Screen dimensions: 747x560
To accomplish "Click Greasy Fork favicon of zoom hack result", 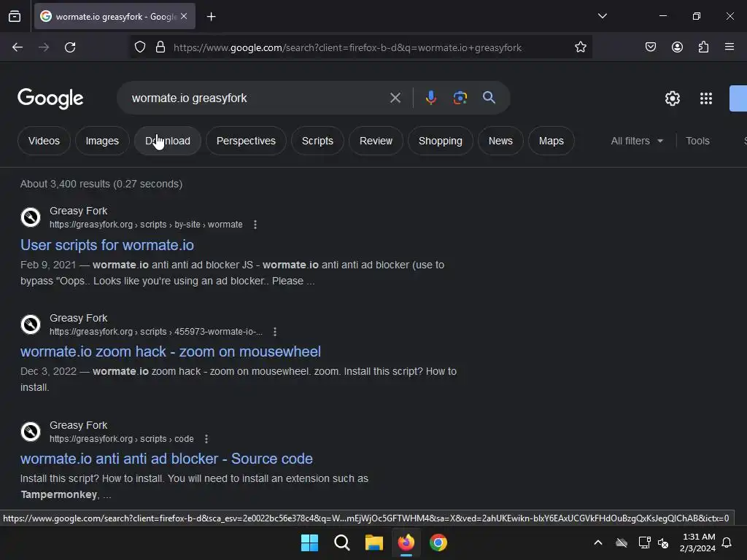I will 31,324.
